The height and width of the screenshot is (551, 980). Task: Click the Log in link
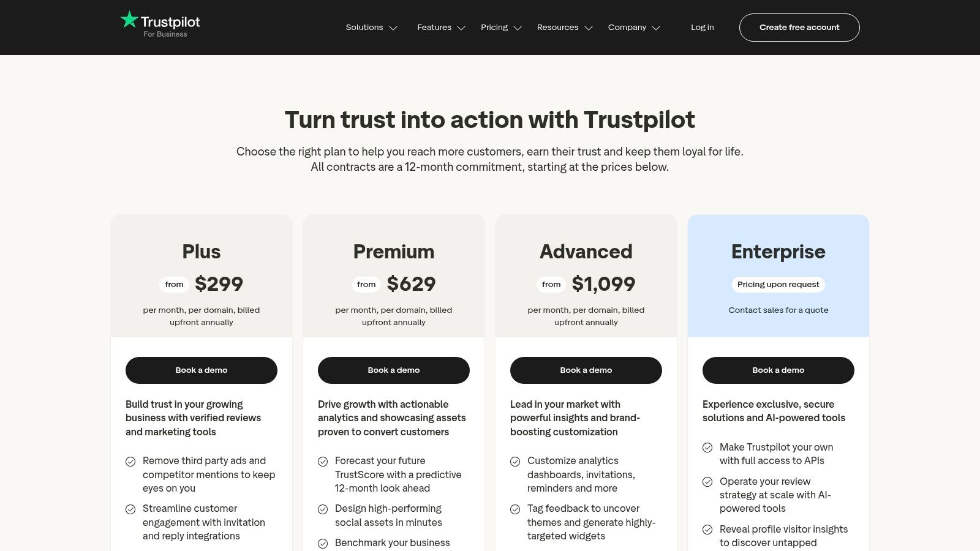(x=702, y=28)
